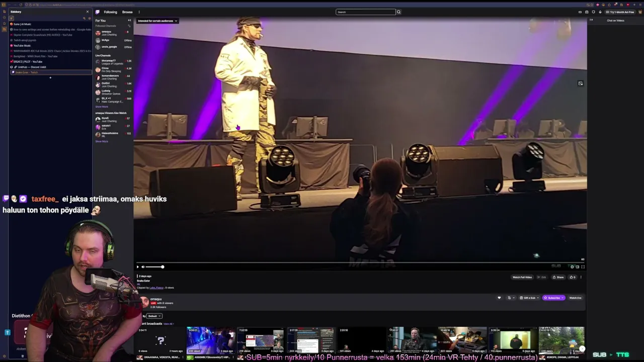The image size is (644, 362).
Task: Open the broadcast thumbnail with 3:17:29 duration
Action: click(310, 340)
